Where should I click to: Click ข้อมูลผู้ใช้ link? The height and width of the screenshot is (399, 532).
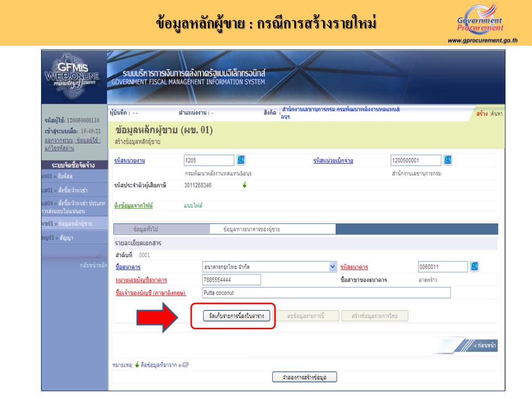coord(87,140)
